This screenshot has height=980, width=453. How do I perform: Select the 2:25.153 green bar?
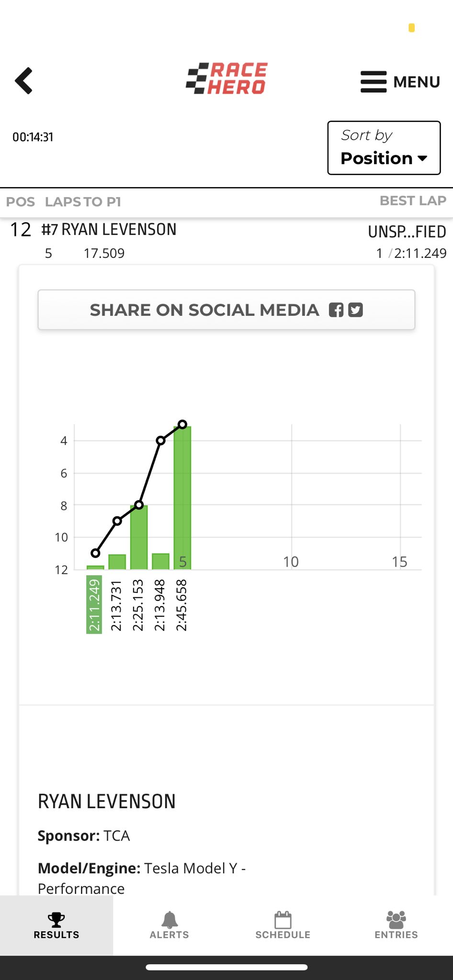pyautogui.click(x=139, y=538)
